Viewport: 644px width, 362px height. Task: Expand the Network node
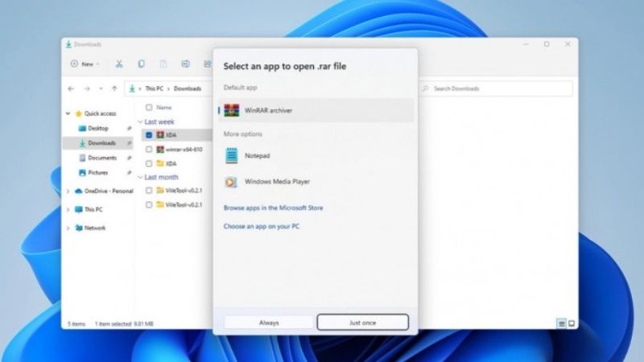(68, 228)
